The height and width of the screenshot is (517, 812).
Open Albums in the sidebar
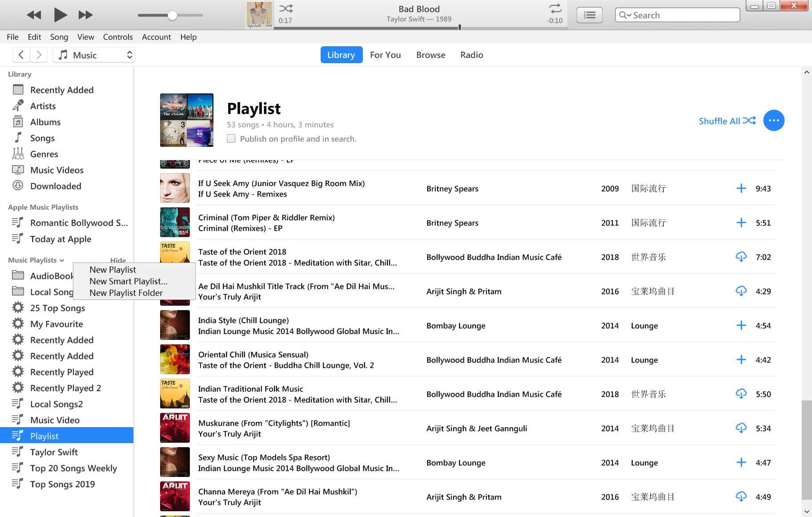point(45,122)
